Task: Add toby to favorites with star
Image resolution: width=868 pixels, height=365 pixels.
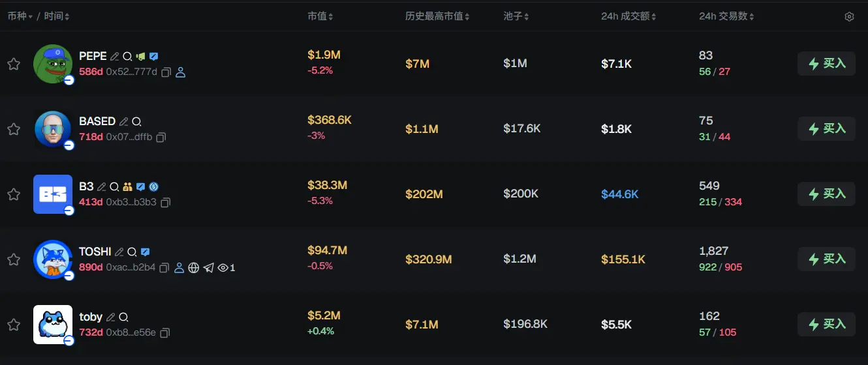Action: 14,325
